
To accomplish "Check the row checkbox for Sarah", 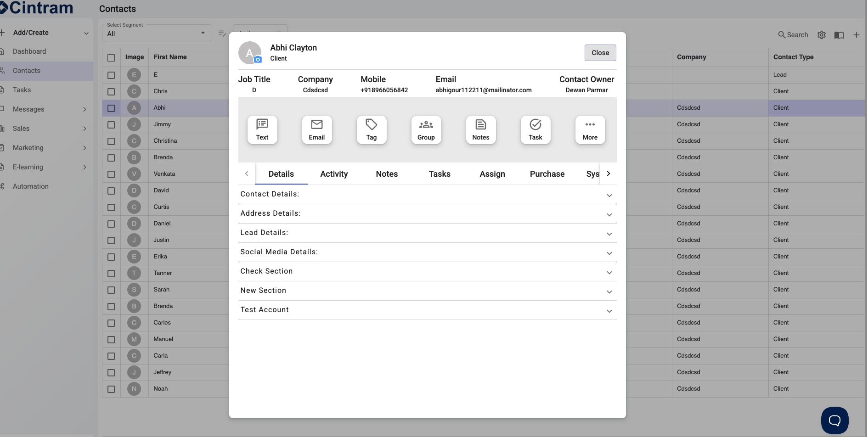I will [111, 290].
